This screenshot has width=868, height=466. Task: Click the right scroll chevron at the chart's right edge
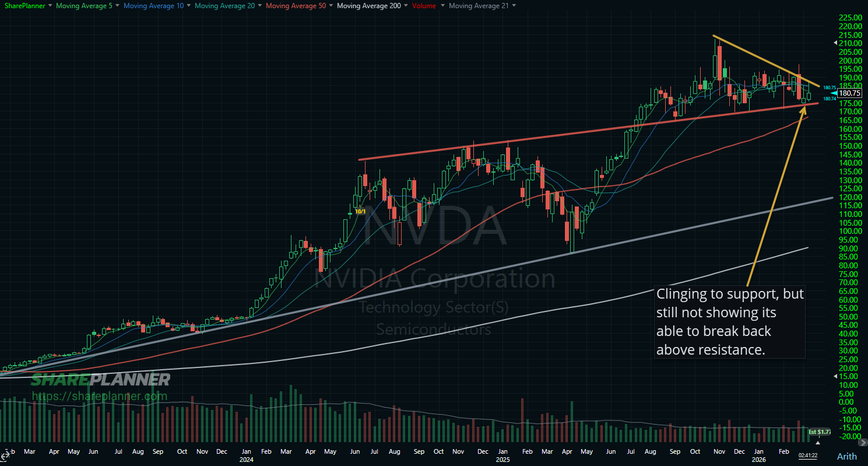click(x=863, y=443)
